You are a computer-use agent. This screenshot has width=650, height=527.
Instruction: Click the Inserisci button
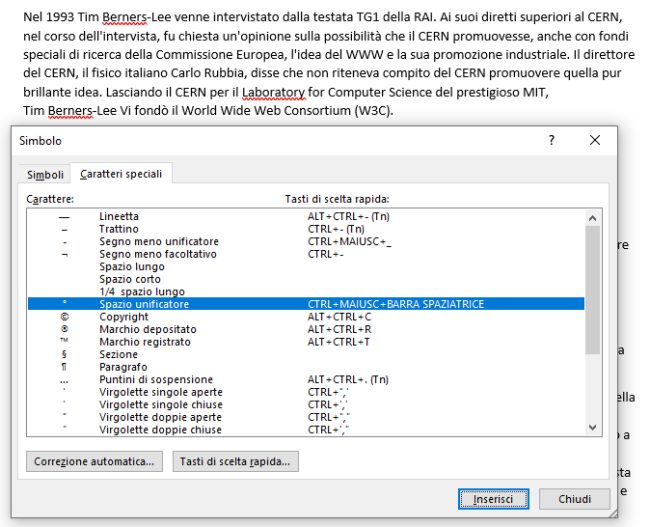[x=493, y=499]
